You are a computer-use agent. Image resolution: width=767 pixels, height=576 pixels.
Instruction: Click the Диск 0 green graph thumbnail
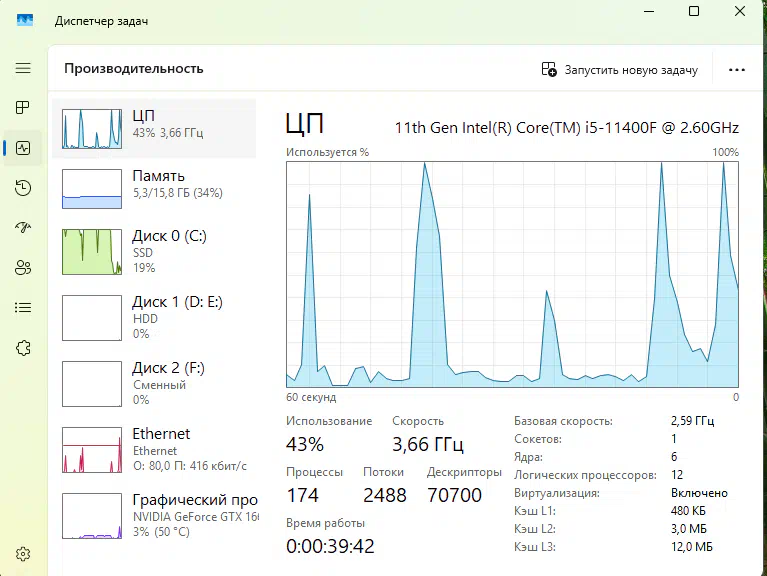point(92,252)
